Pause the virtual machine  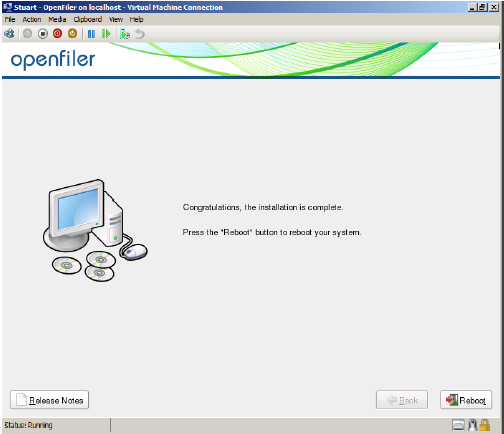[x=91, y=34]
